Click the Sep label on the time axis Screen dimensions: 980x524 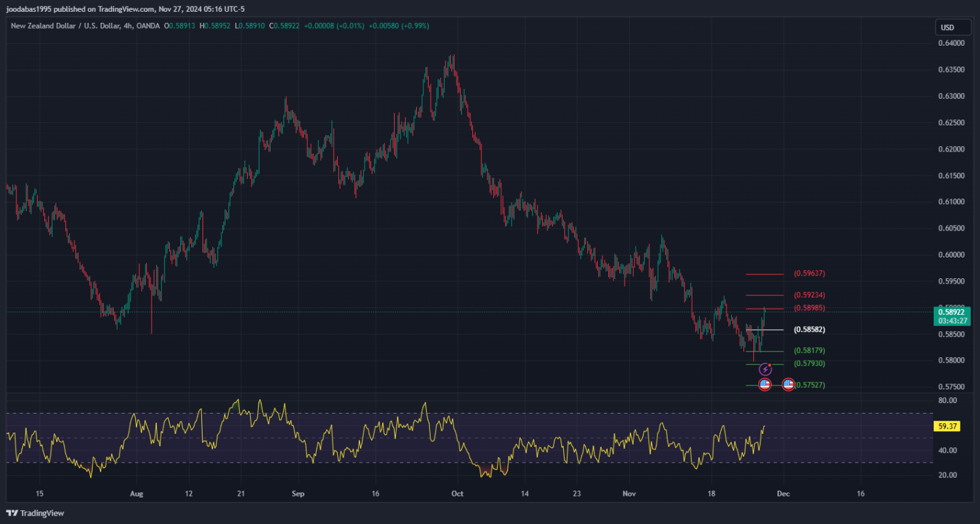299,494
